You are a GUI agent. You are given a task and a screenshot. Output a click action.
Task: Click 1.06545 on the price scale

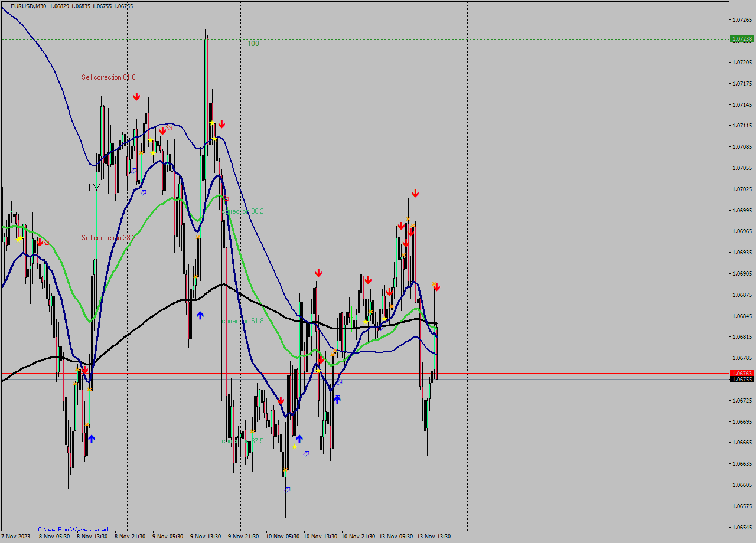pos(742,527)
